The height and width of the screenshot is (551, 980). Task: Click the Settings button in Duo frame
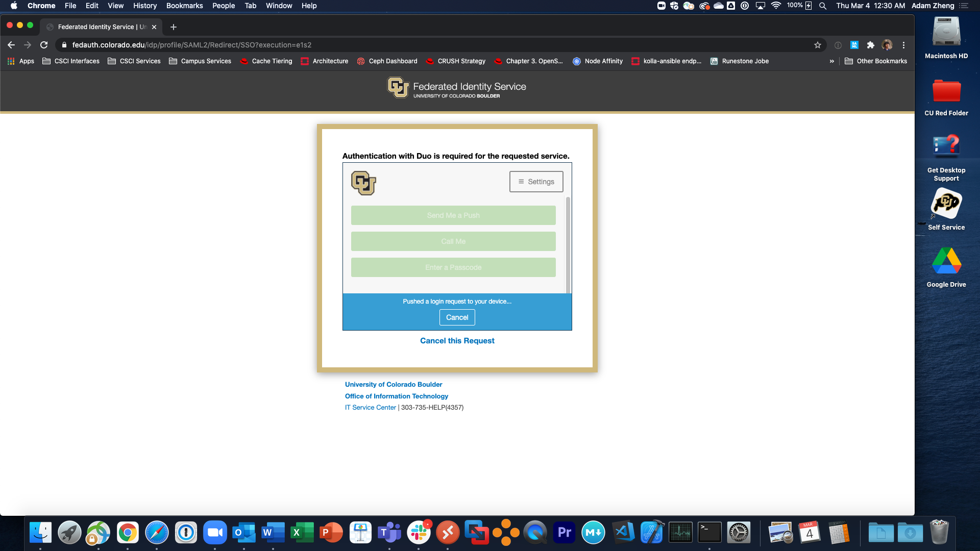536,182
